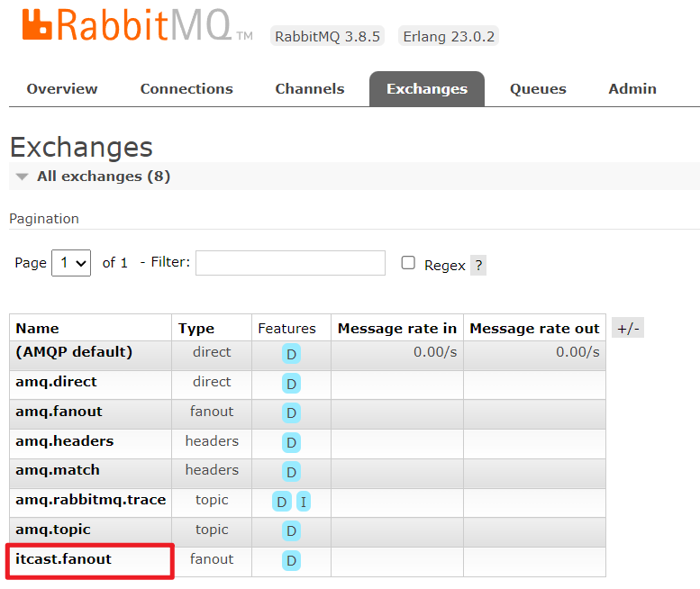Sort by Message rate out header
The height and width of the screenshot is (589, 700).
point(534,329)
